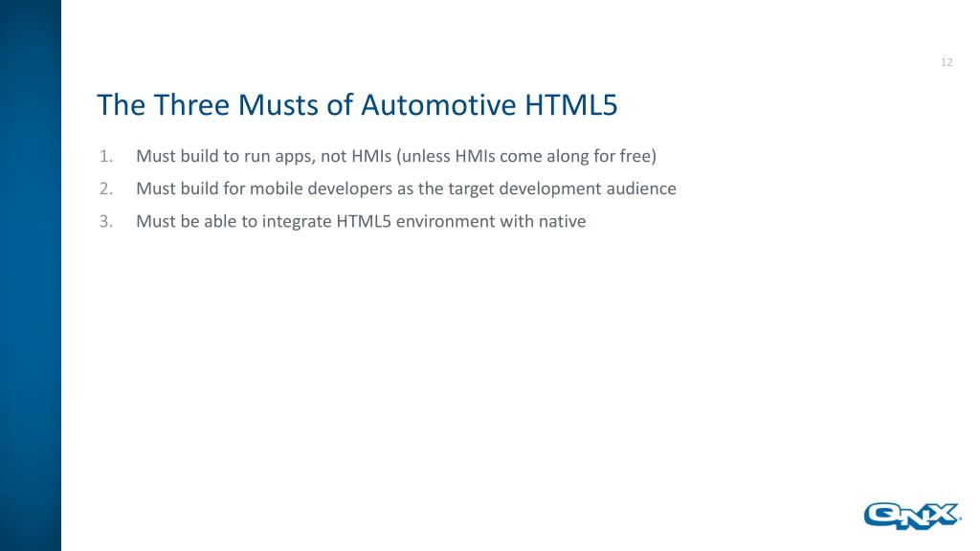This screenshot has width=980, height=551.
Task: Select the line about mobile developers as target audience
Action: coord(406,188)
